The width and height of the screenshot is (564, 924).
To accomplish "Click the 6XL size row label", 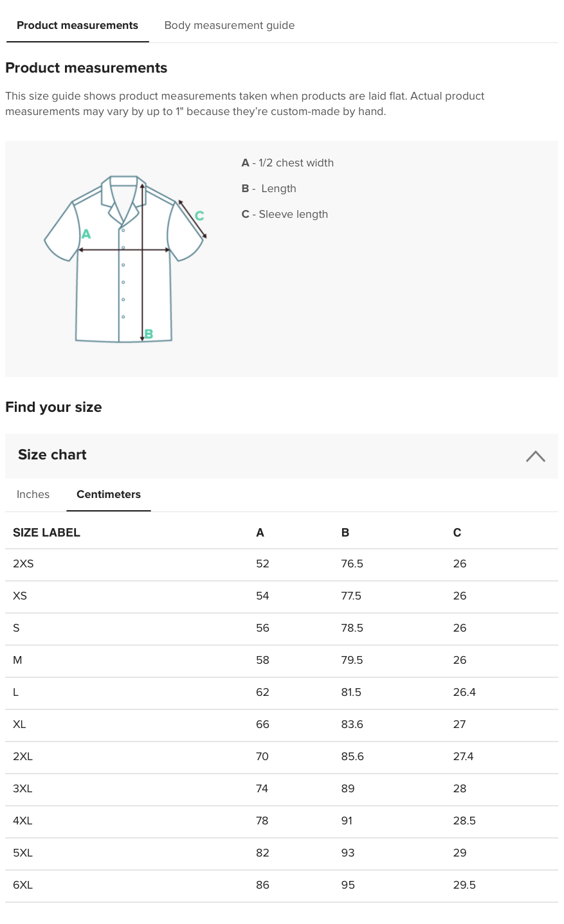I will [x=23, y=885].
